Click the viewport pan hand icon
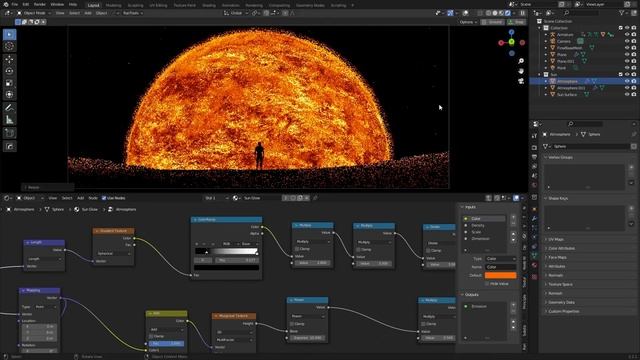 521,71
